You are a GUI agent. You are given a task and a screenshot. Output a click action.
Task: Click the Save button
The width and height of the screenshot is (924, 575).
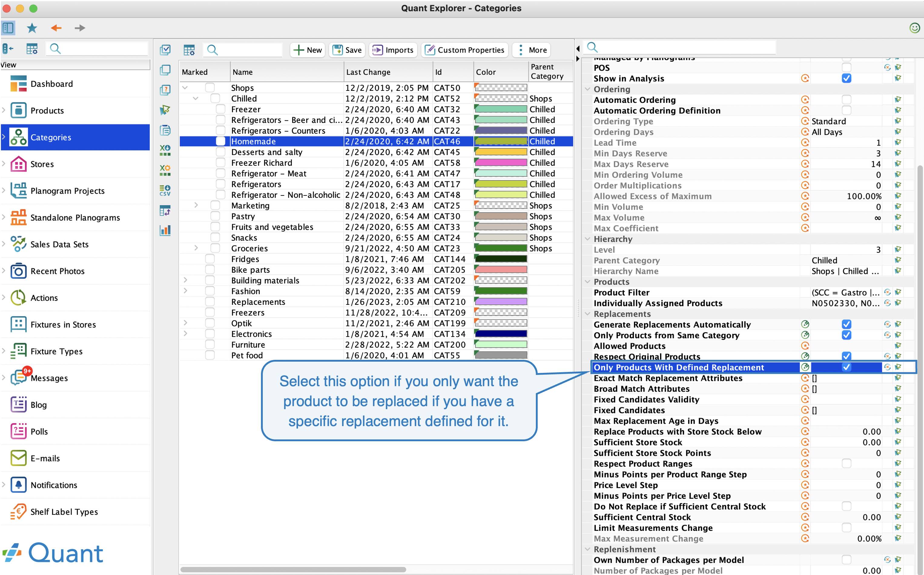(347, 50)
